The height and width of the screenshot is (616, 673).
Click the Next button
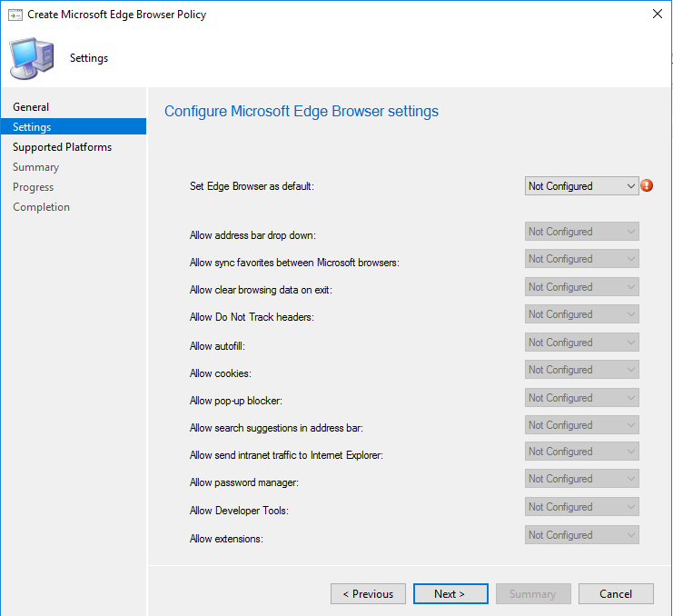pos(450,594)
